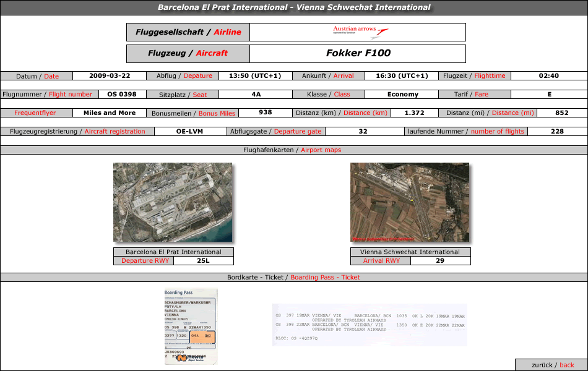Click the Flugnummer / Flight number label
This screenshot has height=371, width=588.
[x=47, y=95]
